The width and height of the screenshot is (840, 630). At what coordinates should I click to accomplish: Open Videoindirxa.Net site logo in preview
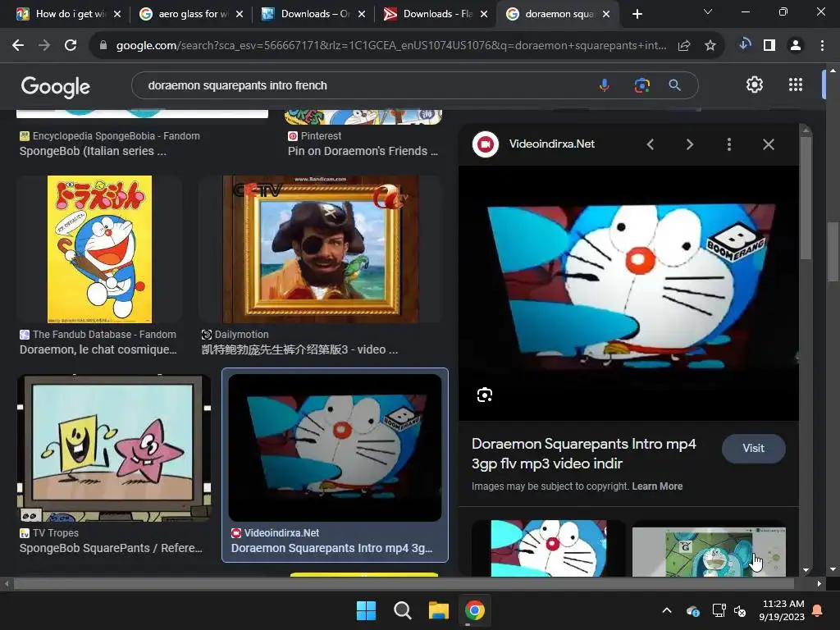click(486, 144)
